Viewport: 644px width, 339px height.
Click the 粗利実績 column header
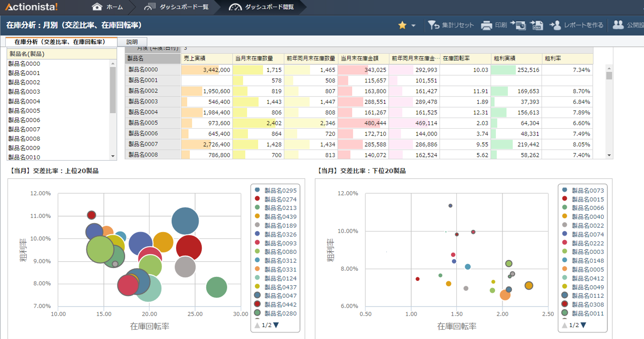(x=516, y=58)
